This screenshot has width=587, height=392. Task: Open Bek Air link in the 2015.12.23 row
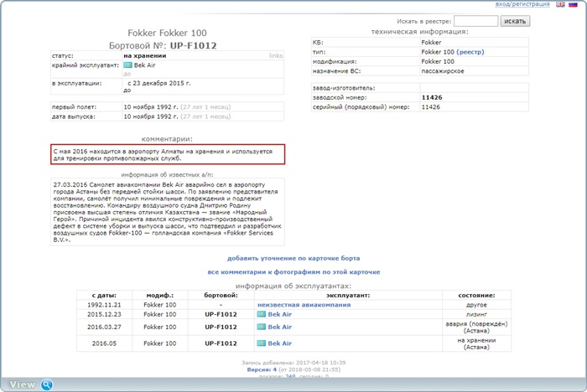279,314
